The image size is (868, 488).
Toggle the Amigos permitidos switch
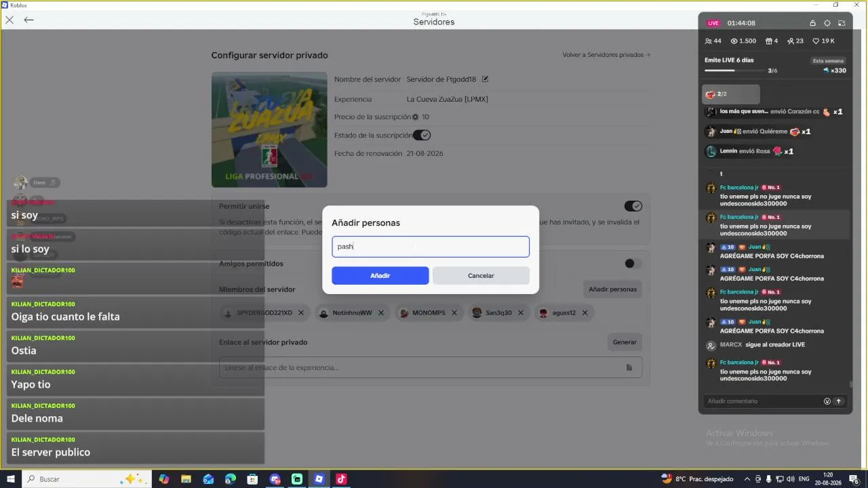[633, 264]
